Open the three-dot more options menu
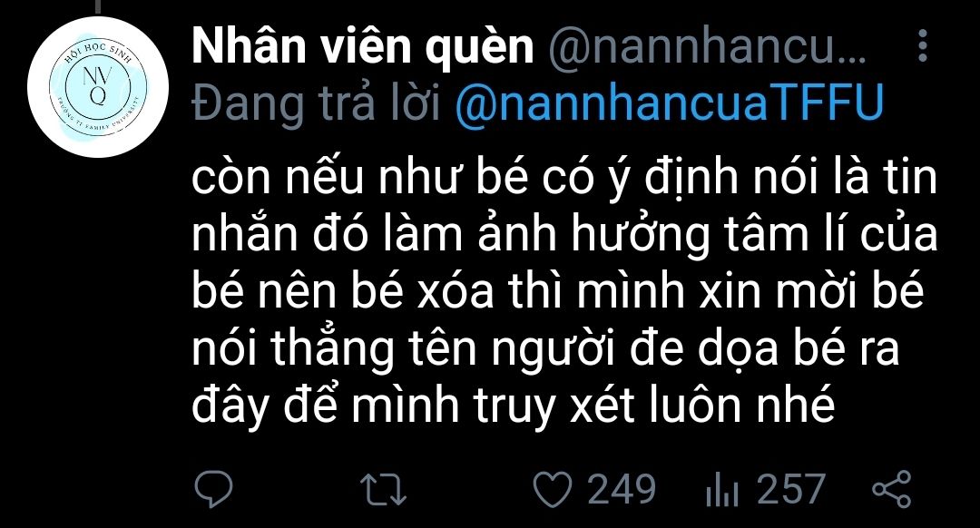The width and height of the screenshot is (980, 528). click(x=923, y=45)
